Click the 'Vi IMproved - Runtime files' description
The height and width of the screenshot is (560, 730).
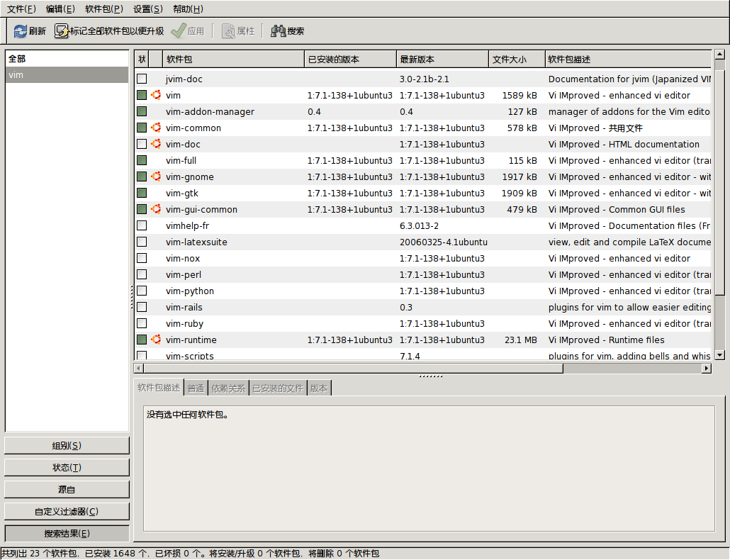(x=606, y=340)
